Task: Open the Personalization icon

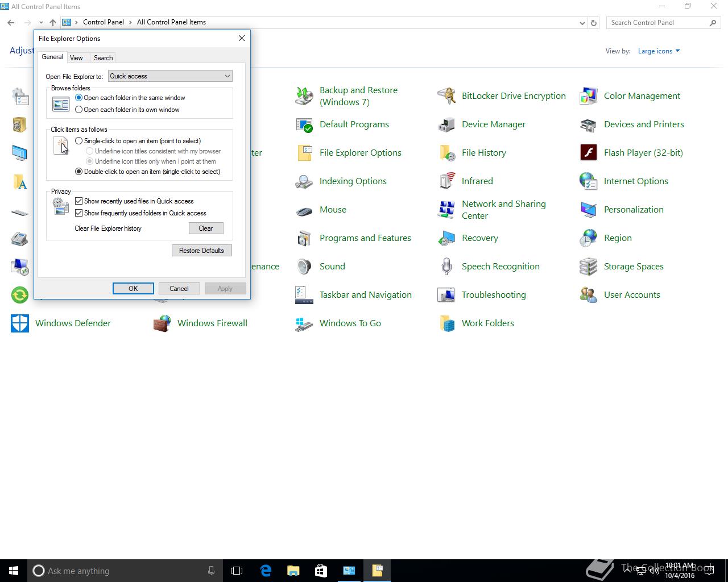Action: point(589,210)
